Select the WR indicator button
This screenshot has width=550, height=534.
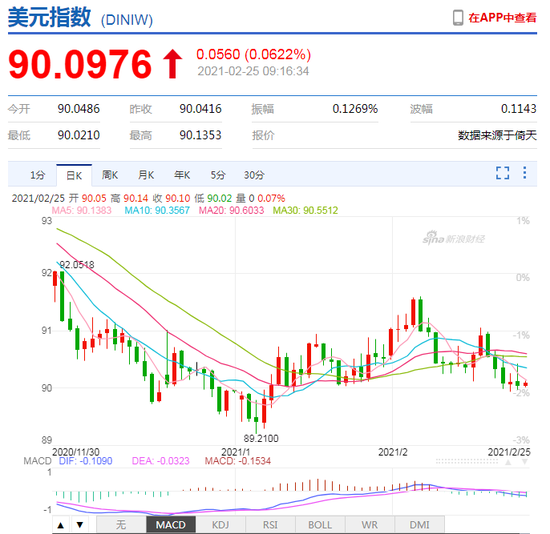point(370,525)
